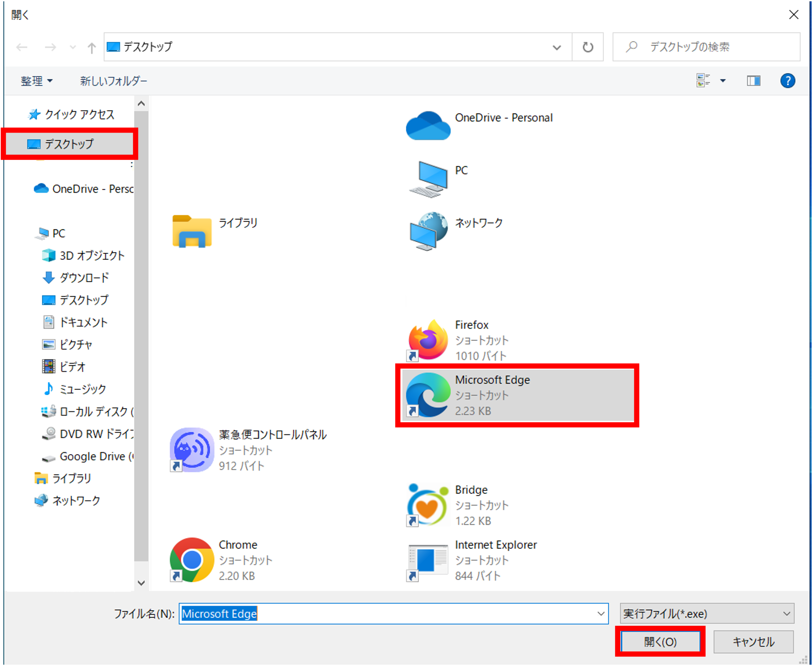Select the Chrome shortcut icon
Screen dimensions: 812x666
pos(192,559)
